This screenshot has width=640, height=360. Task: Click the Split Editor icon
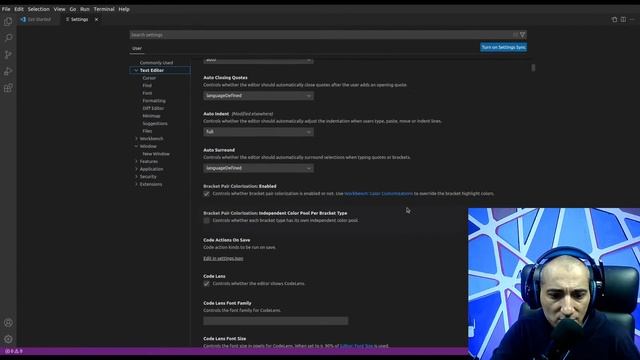click(x=623, y=19)
